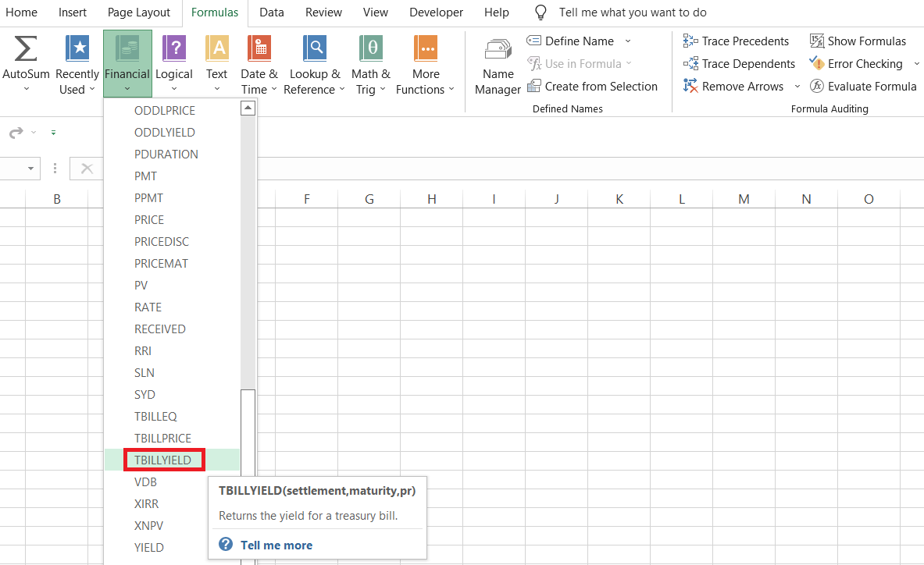This screenshot has height=565, width=924.
Task: Click Trace Precedents
Action: tap(744, 41)
